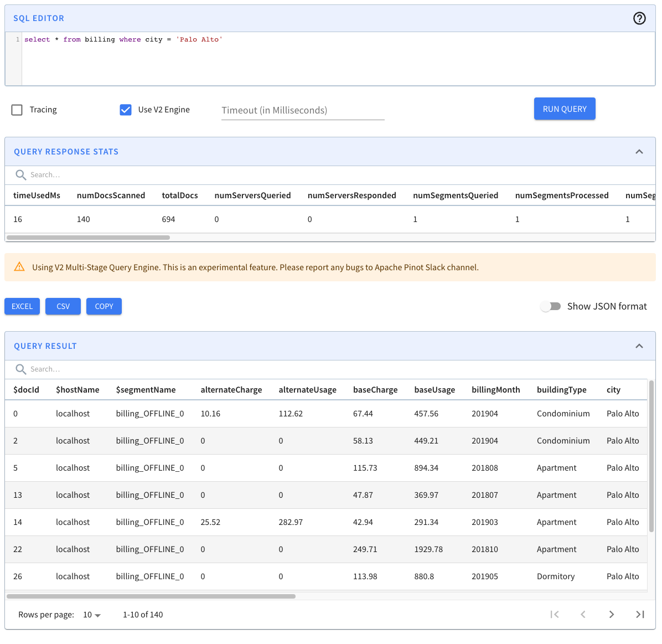Open the Rows per page dropdown

[92, 615]
